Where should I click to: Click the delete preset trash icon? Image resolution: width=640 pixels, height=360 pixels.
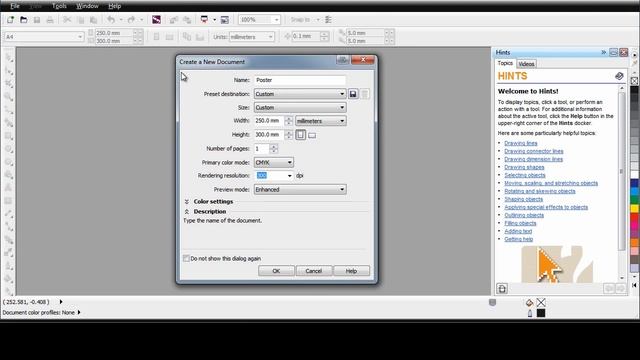click(x=365, y=94)
